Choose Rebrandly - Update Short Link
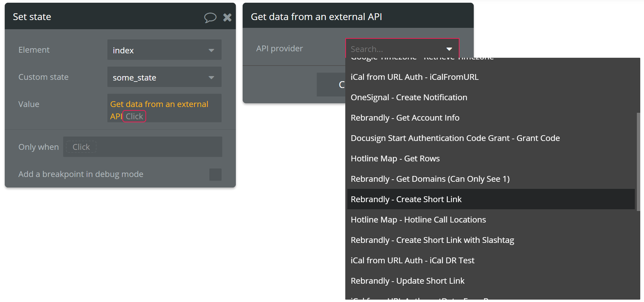This screenshot has width=644, height=302. [407, 281]
